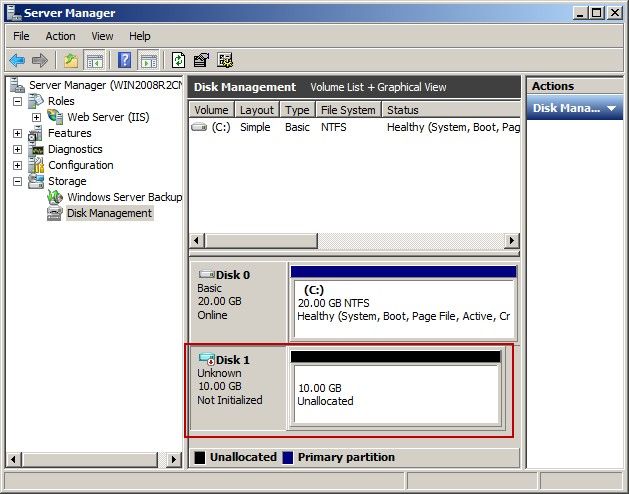Open Help via blue question mark icon
Image resolution: width=629 pixels, height=494 pixels.
pyautogui.click(x=124, y=61)
